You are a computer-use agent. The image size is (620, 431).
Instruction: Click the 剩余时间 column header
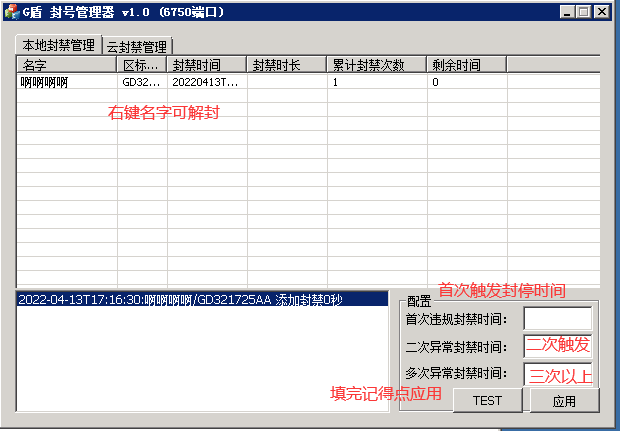pos(467,65)
